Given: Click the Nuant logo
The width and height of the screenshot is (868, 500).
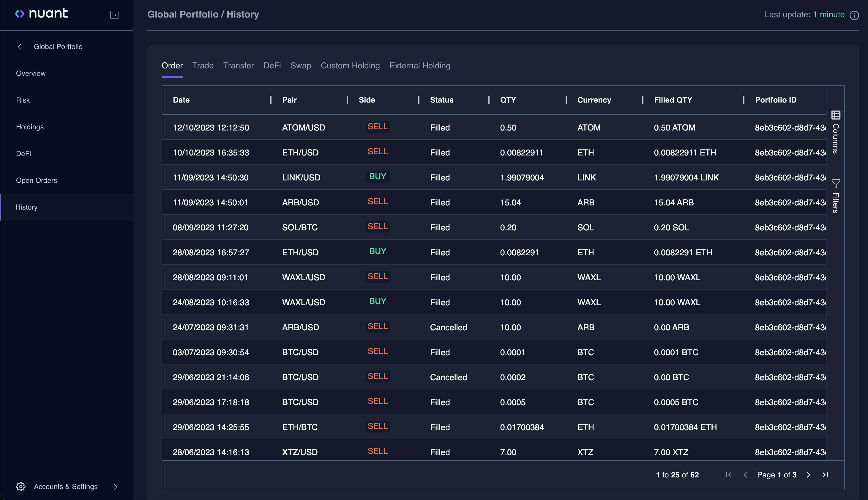Looking at the screenshot, I should coord(42,14).
